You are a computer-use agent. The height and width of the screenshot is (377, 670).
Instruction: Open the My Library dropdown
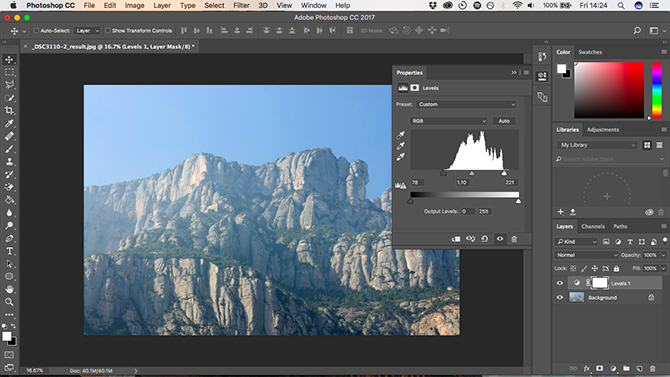pyautogui.click(x=597, y=145)
